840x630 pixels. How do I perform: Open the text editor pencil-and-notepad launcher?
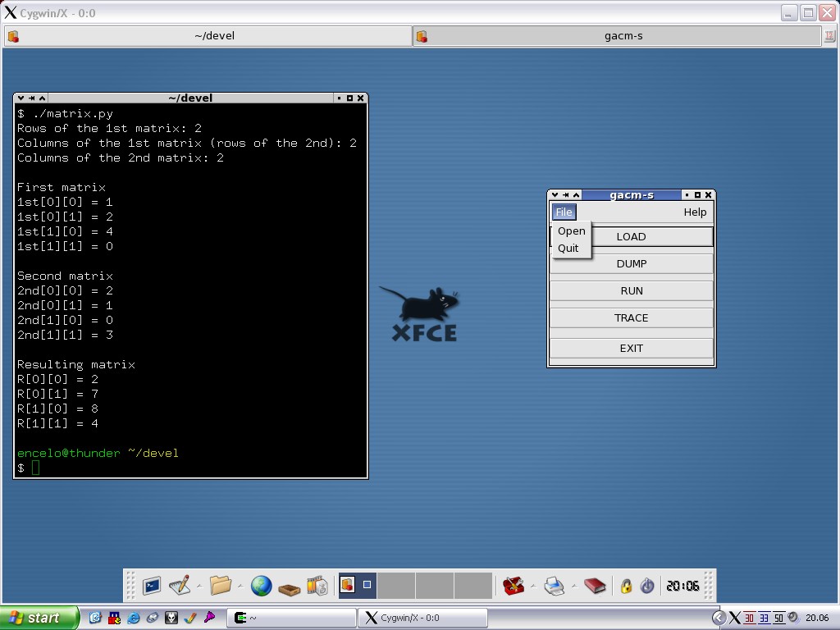(x=180, y=586)
